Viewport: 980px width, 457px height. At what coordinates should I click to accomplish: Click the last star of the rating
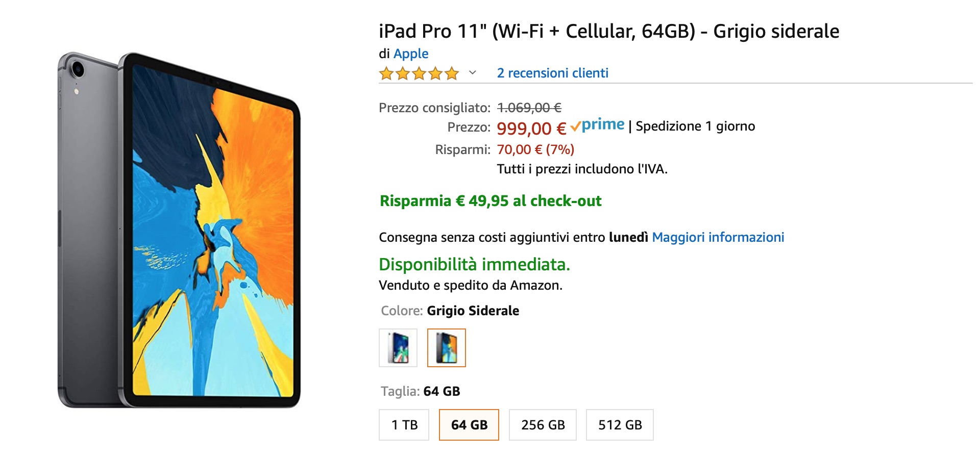pos(451,73)
